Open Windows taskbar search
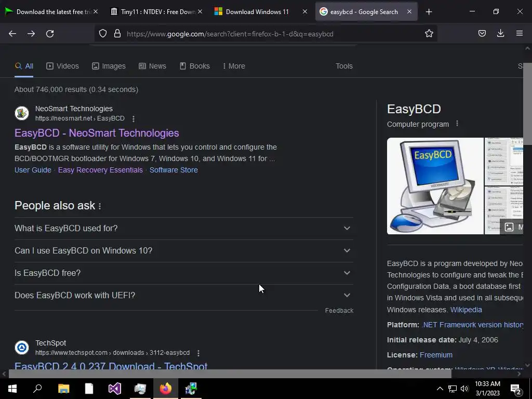Viewport: 532px width, 399px height. pyautogui.click(x=37, y=389)
